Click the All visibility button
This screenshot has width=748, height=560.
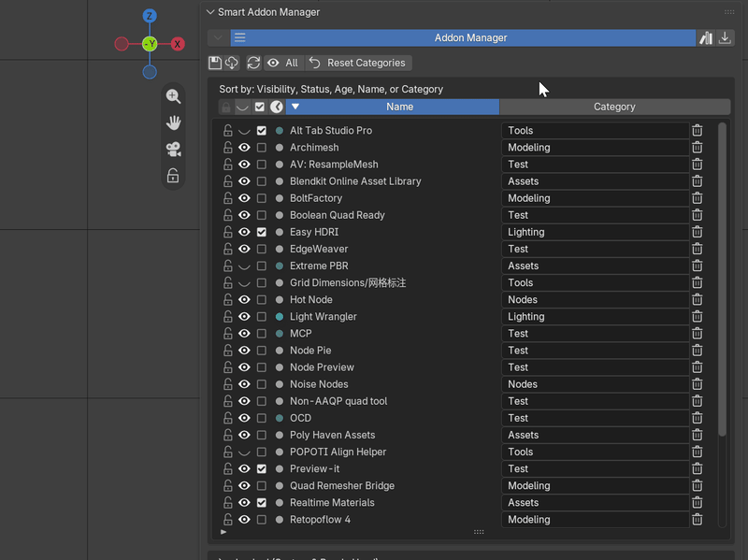[283, 63]
